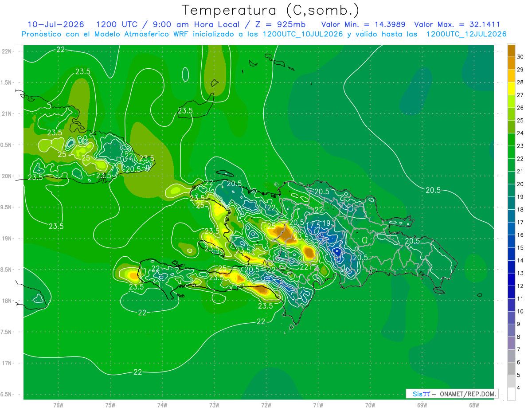Click the '18N' latitude axis label
This screenshot has width=532, height=411.
point(7,301)
